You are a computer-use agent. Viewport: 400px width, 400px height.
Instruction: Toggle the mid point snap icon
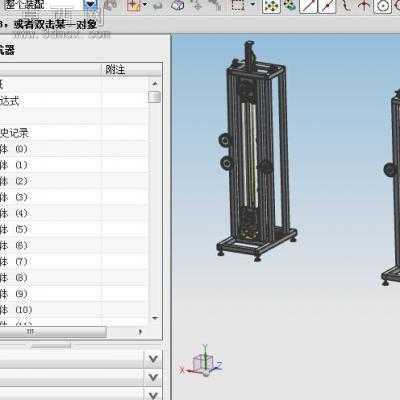point(327,5)
